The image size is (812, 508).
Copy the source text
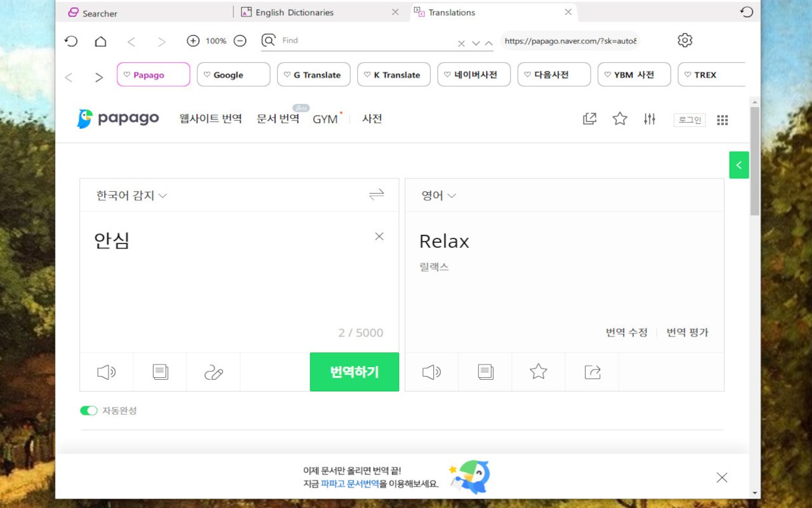(160, 372)
